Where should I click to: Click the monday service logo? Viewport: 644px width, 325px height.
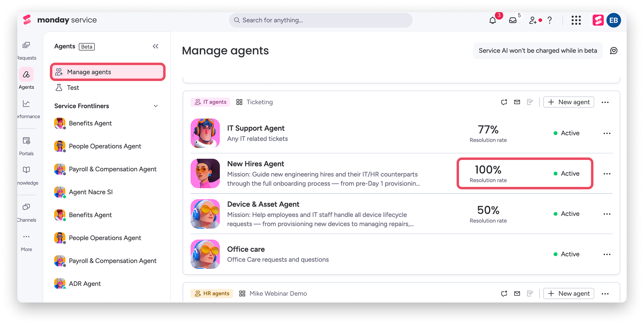coord(60,20)
